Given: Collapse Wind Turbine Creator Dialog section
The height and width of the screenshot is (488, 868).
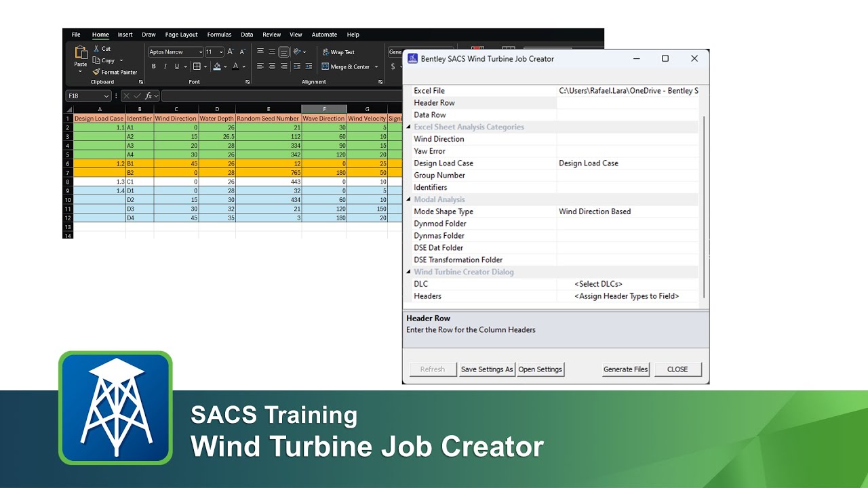Looking at the screenshot, I should coord(409,272).
